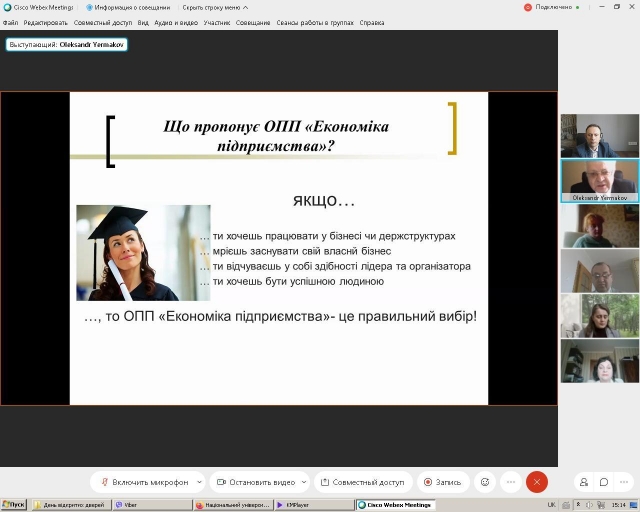Click Cisco Webex Meetings taskbar item
Image resolution: width=640 pixels, height=512 pixels.
coord(395,505)
